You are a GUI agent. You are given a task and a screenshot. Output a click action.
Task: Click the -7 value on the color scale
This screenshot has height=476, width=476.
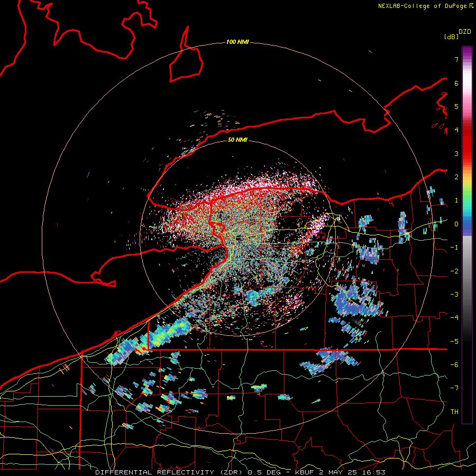pyautogui.click(x=454, y=388)
